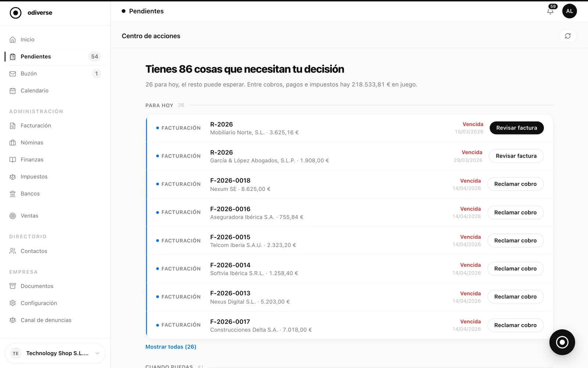This screenshot has height=368, width=588.
Task: Reclamar cobro for Softvia Ibérica
Action: click(x=515, y=269)
